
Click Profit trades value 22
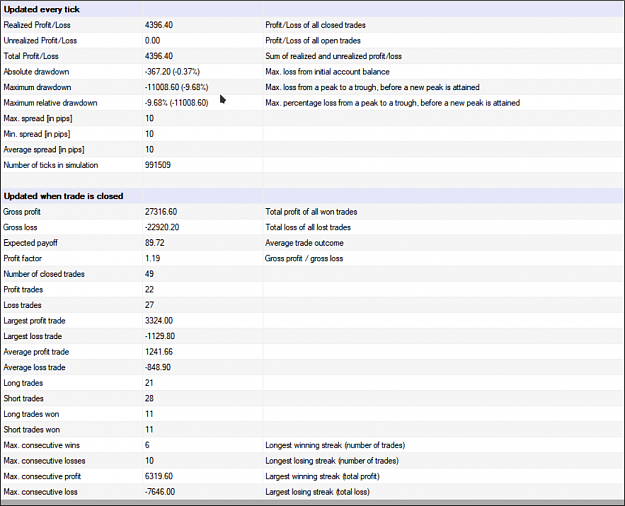click(149, 289)
